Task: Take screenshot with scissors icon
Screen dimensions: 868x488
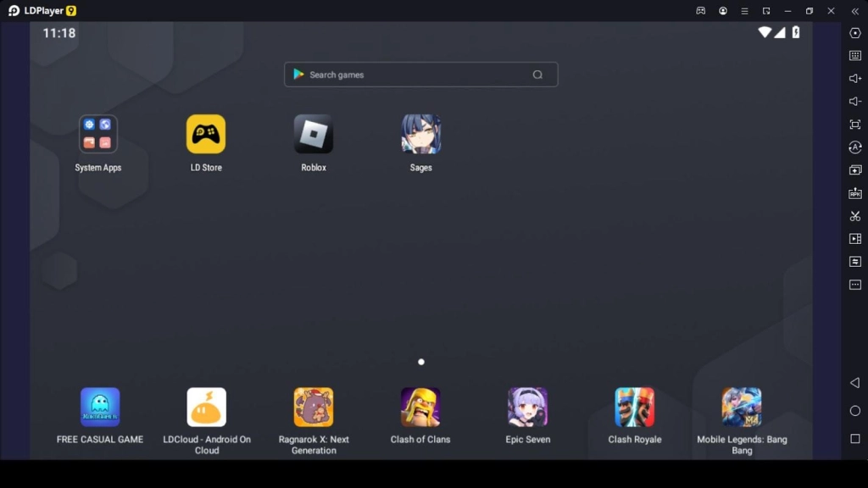Action: 855,216
